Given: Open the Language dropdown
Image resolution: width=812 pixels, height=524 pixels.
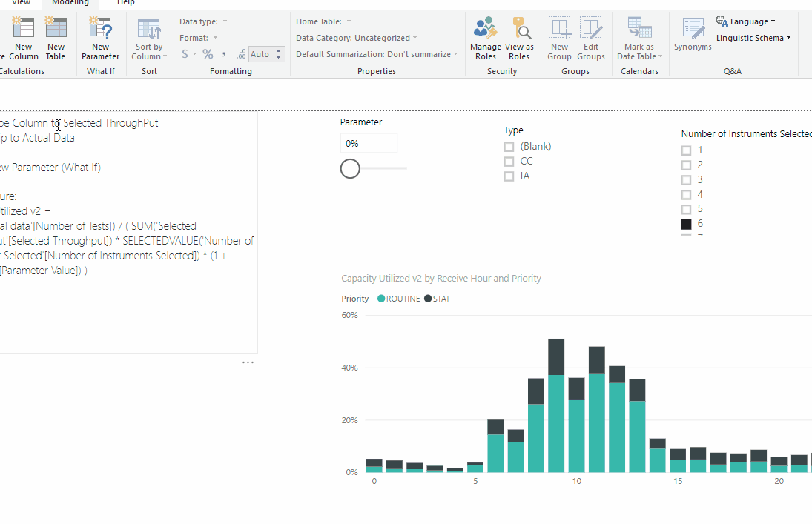Looking at the screenshot, I should pos(745,21).
